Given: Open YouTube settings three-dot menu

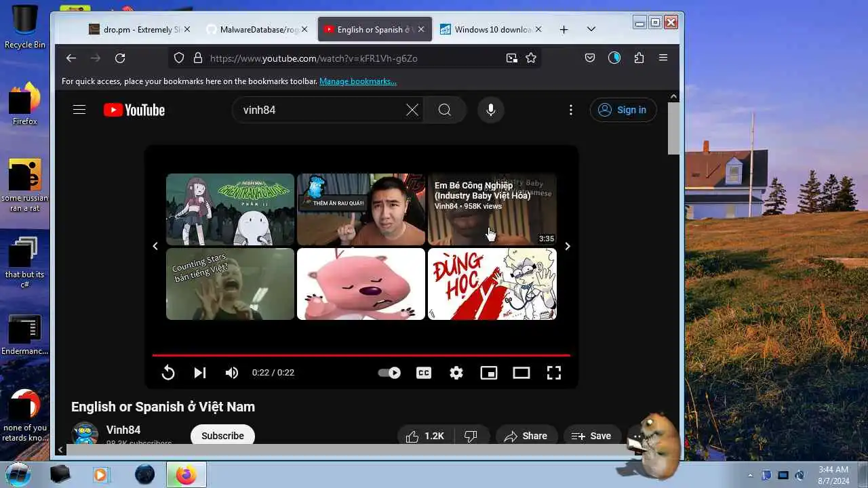Looking at the screenshot, I should tap(571, 110).
